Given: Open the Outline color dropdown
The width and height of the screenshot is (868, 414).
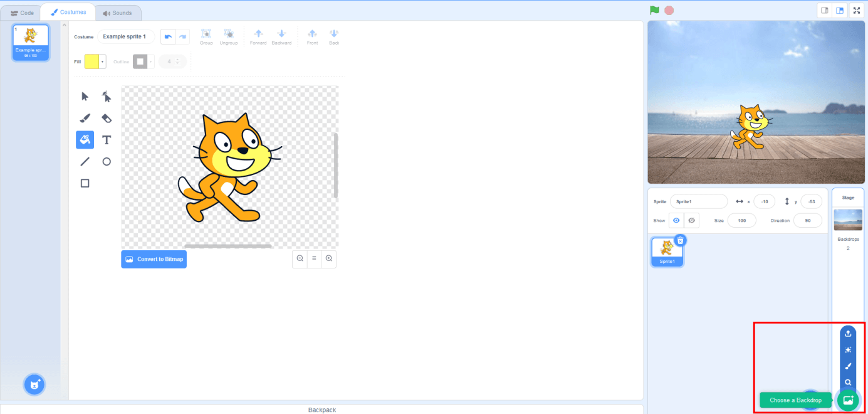Looking at the screenshot, I should pos(149,61).
